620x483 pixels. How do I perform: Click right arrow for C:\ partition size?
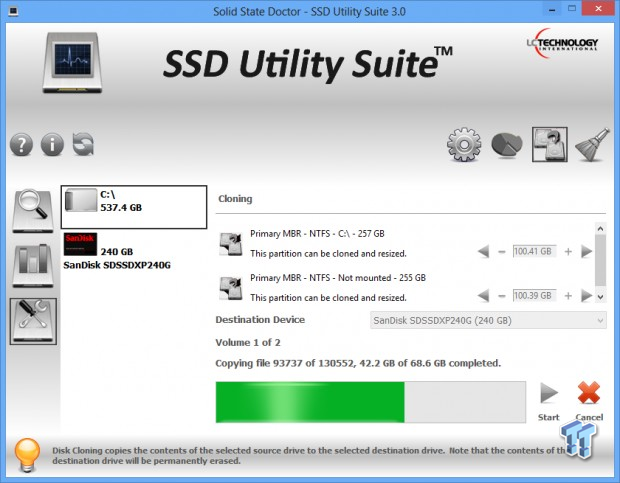pos(586,251)
